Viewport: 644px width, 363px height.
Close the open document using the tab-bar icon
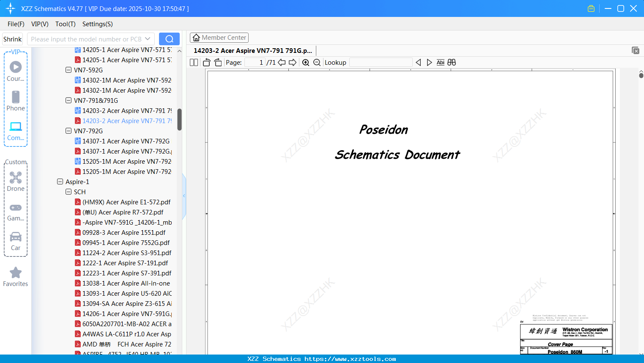pos(635,50)
